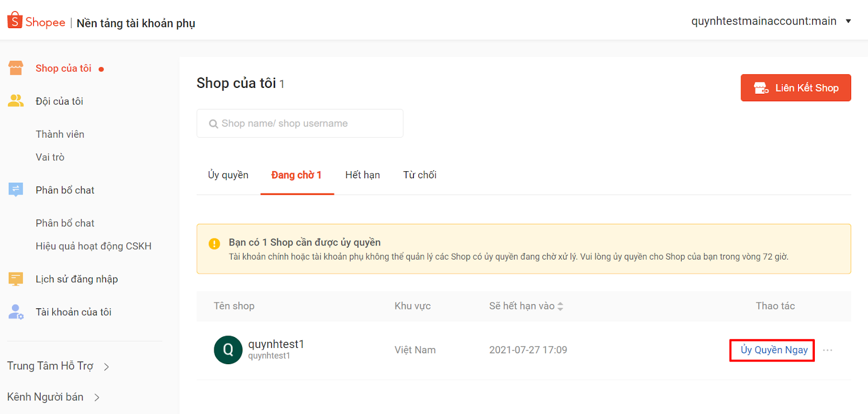The height and width of the screenshot is (414, 868).
Task: Click the Lịch sử đăng nhập icon
Action: pyautogui.click(x=16, y=279)
